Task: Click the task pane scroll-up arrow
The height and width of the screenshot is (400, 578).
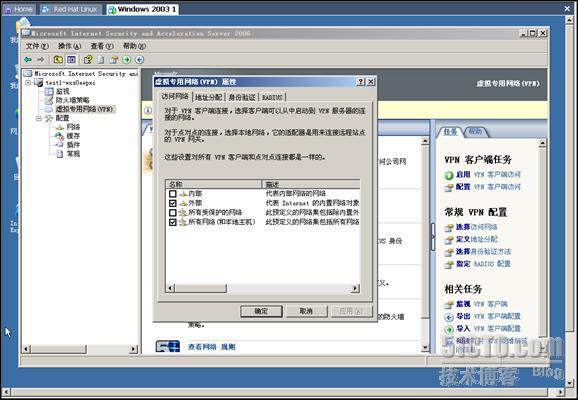Action: (x=542, y=143)
